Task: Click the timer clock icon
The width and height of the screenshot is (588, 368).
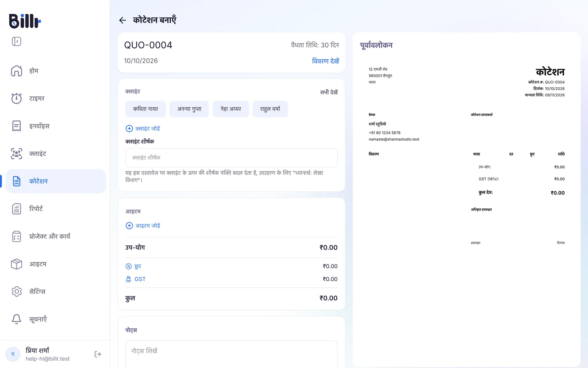Action: coord(17,98)
